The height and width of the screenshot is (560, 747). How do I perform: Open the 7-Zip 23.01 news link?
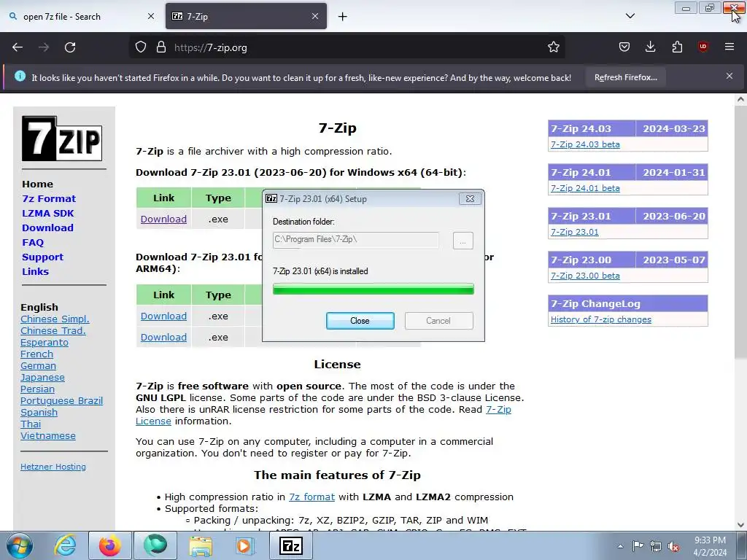click(x=575, y=232)
